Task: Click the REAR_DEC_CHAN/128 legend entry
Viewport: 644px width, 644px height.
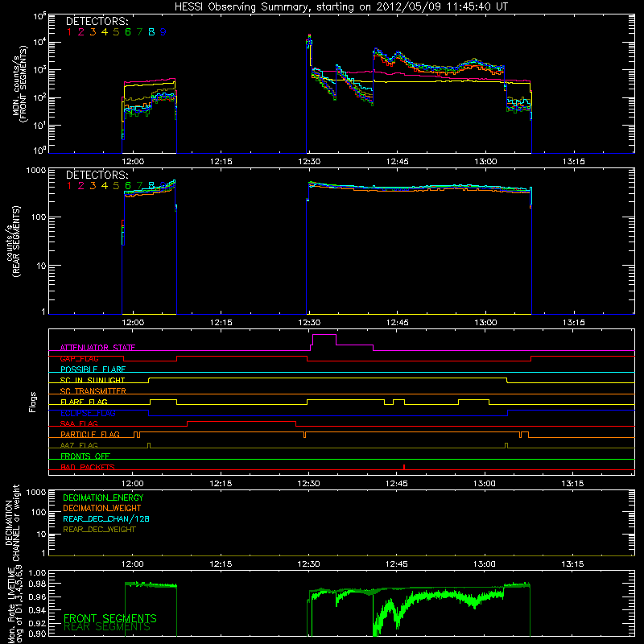Action: tap(106, 518)
